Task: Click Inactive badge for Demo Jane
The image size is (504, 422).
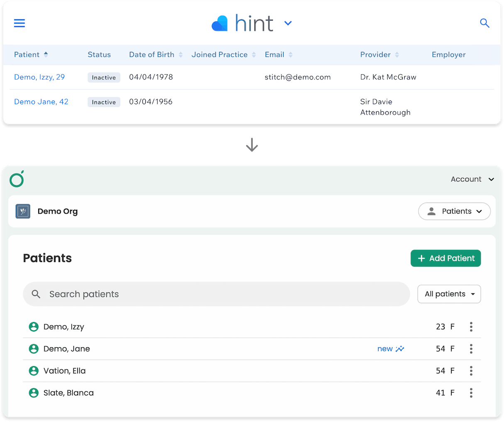Action: [104, 102]
